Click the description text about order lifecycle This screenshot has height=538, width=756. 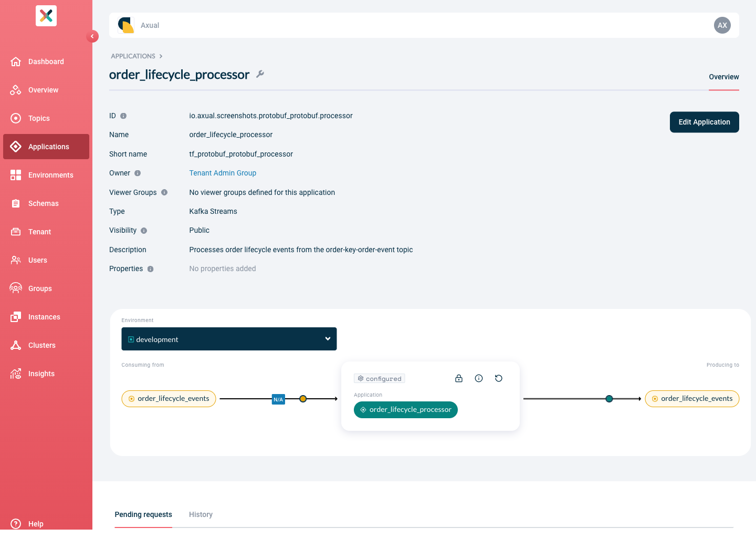pos(301,250)
